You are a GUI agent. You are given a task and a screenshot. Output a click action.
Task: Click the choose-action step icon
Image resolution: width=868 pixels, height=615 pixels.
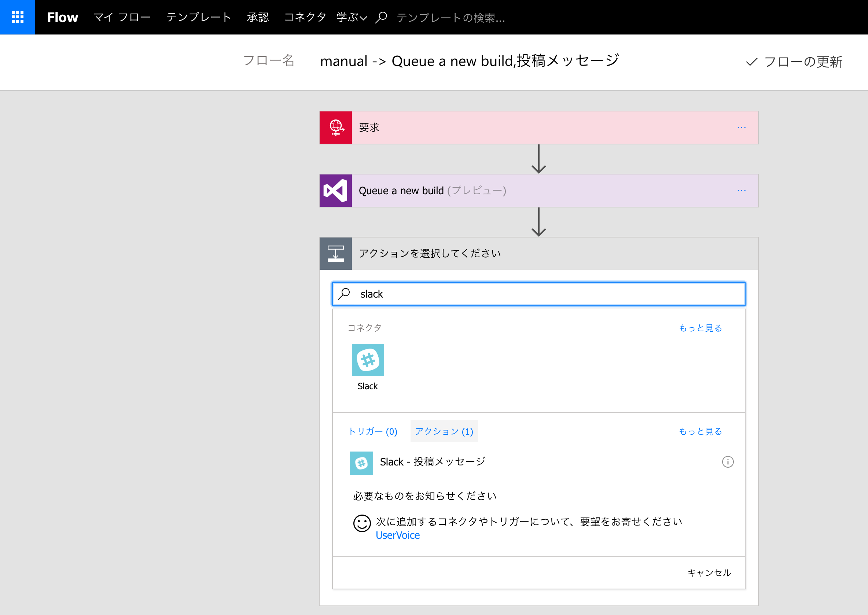(x=335, y=254)
